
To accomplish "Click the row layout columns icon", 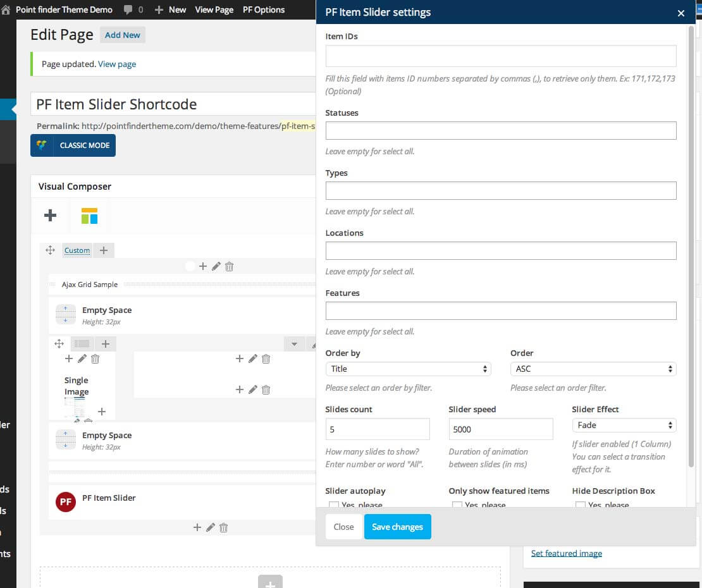I will tap(82, 344).
